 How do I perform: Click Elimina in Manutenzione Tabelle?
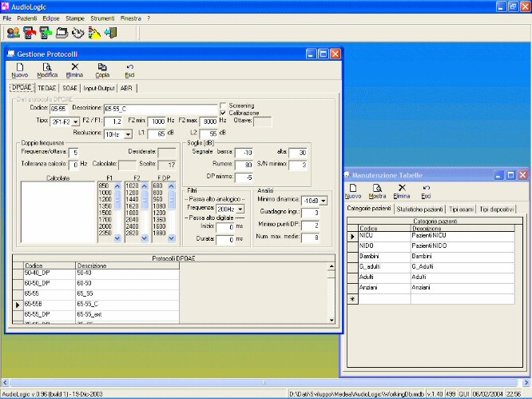tap(402, 192)
